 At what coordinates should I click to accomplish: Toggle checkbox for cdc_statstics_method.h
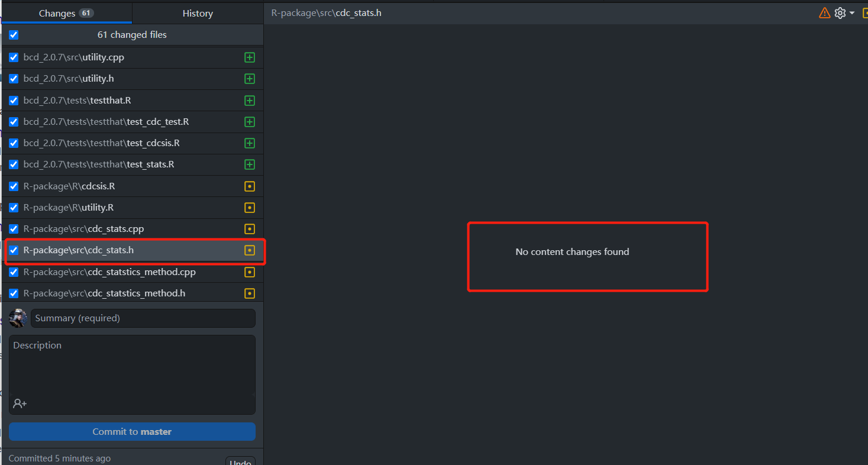(14, 293)
